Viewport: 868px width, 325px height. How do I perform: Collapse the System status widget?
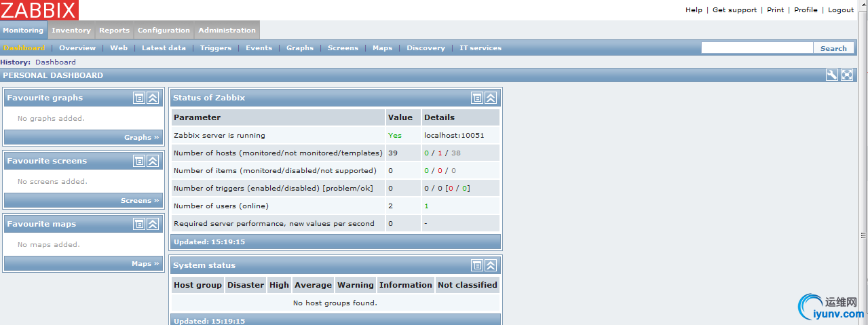tap(491, 265)
